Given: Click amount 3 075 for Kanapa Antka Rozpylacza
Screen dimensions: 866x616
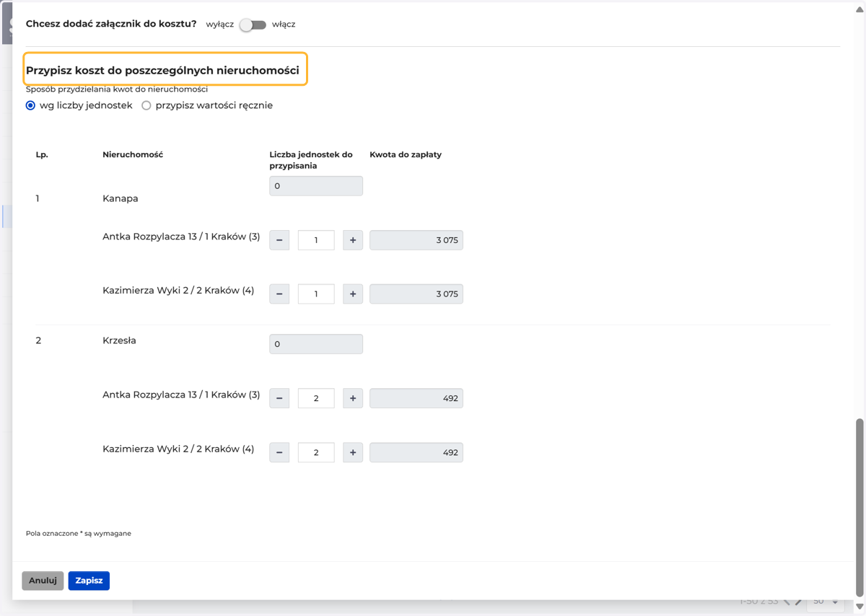Looking at the screenshot, I should (416, 240).
